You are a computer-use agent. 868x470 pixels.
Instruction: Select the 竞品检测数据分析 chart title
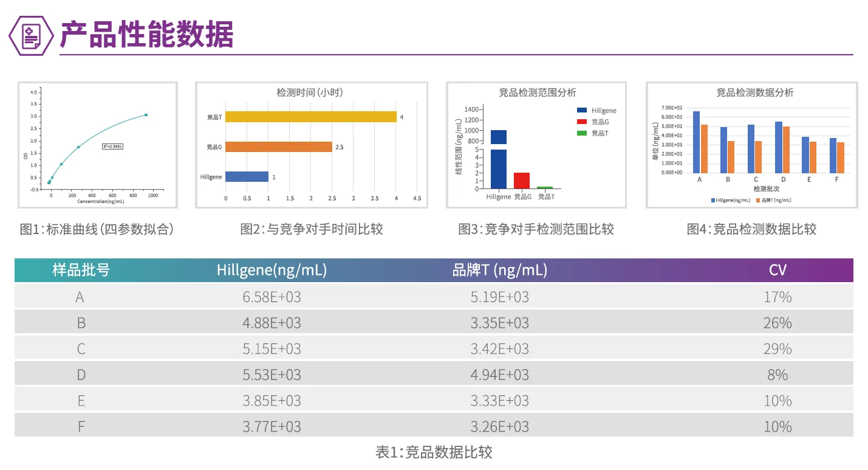click(755, 92)
